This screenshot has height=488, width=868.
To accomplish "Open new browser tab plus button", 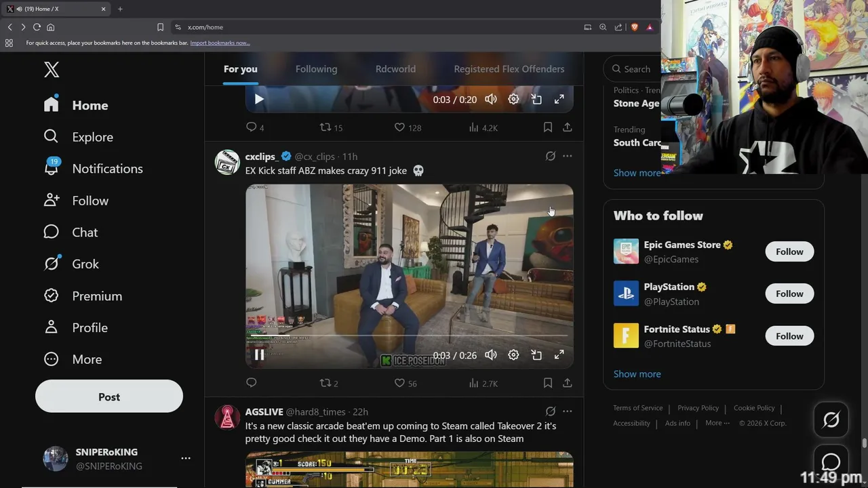I will coord(120,9).
